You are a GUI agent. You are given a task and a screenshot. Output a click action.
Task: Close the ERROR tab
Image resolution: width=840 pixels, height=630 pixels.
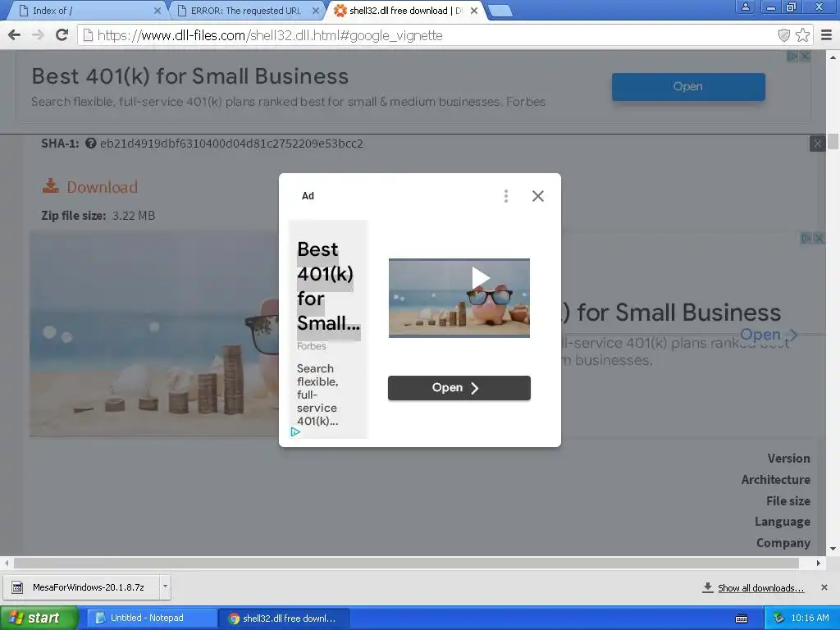[x=316, y=11]
